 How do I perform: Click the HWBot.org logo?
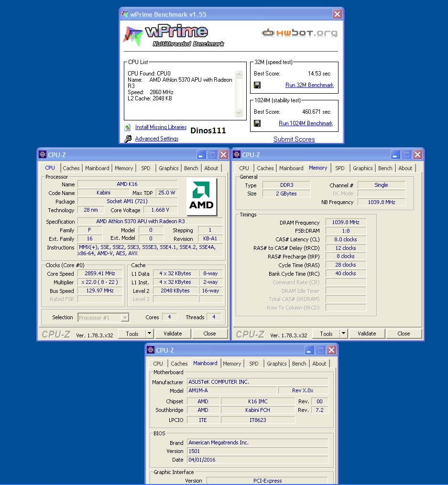pyautogui.click(x=299, y=33)
